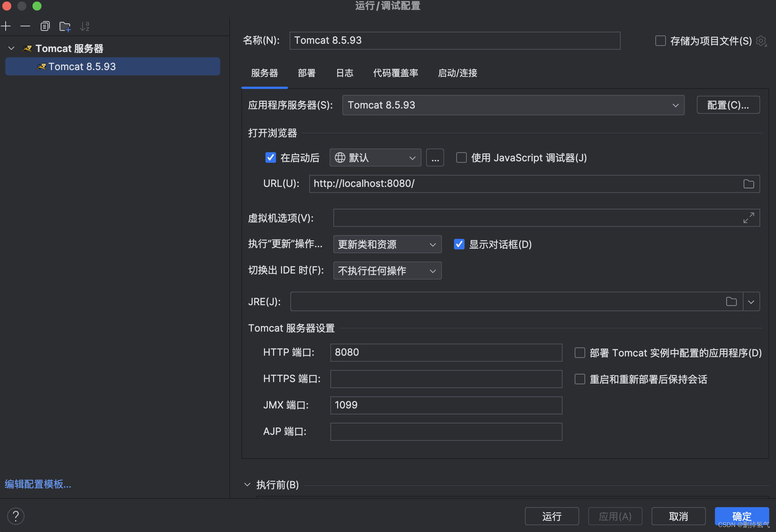
Task: Open the browser options ellipsis button
Action: pyautogui.click(x=435, y=157)
